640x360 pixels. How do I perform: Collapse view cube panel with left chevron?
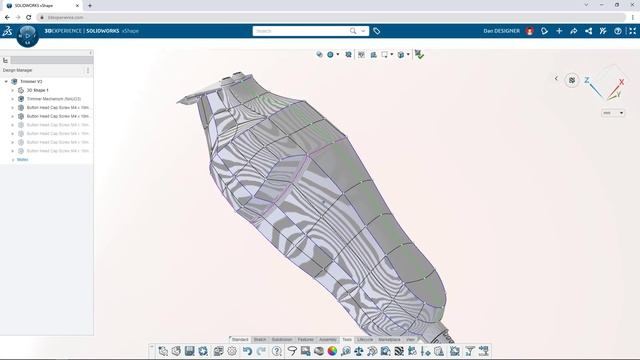click(x=556, y=78)
